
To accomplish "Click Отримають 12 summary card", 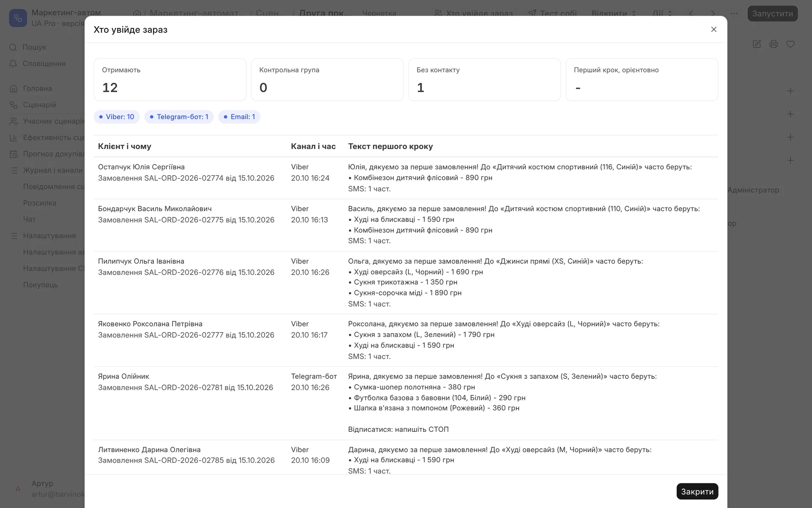I will click(170, 80).
